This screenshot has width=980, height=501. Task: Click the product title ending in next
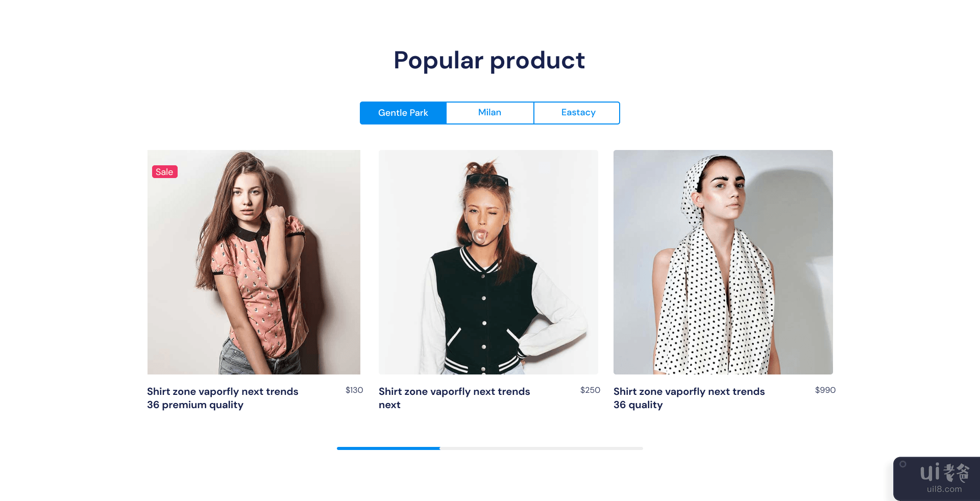(x=454, y=398)
